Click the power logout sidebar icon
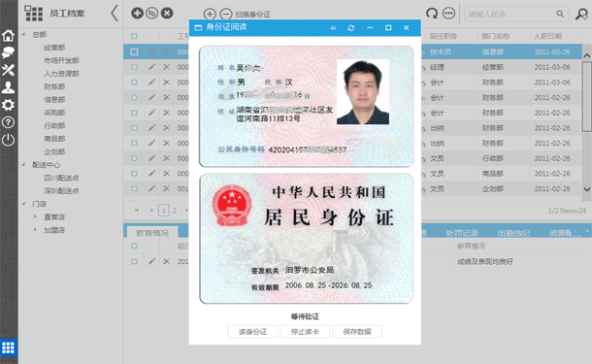The height and width of the screenshot is (364, 592). click(x=8, y=140)
